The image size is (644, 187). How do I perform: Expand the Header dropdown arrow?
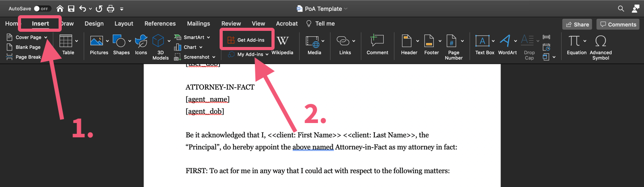point(417,41)
